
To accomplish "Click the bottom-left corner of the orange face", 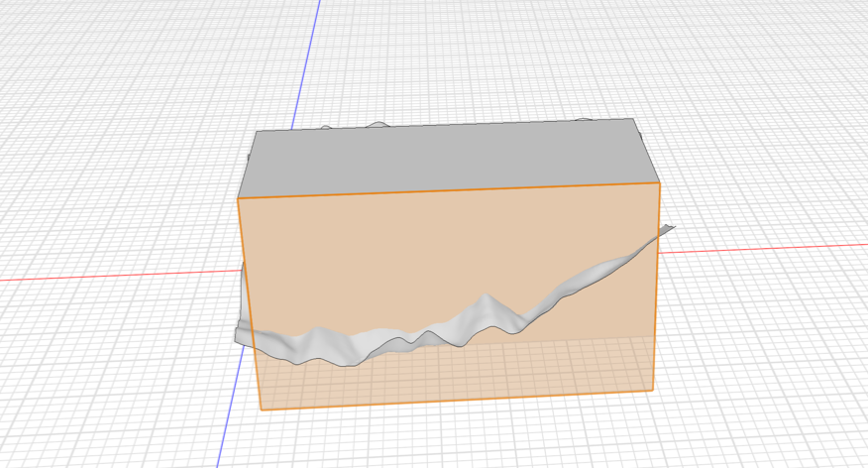I will pos(262,409).
